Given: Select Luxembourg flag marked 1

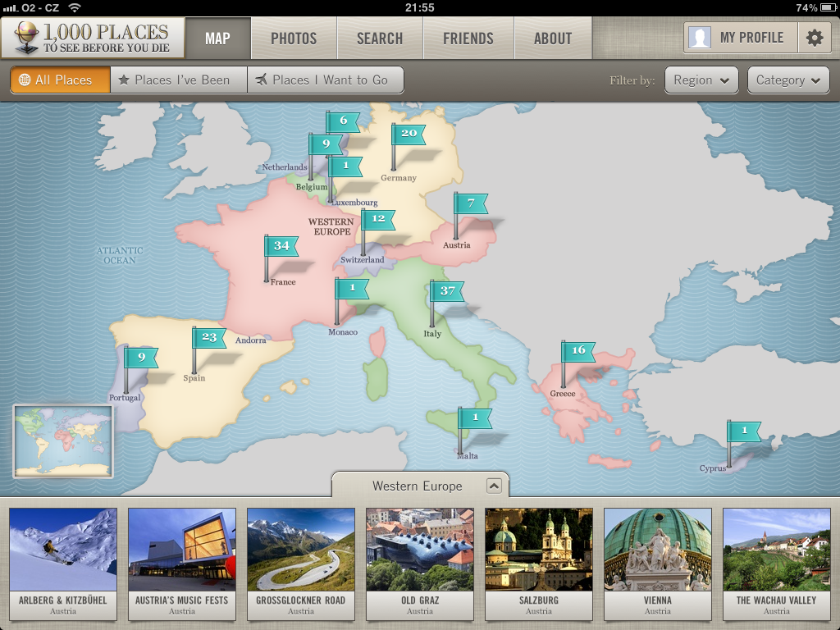Looking at the screenshot, I should point(345,166).
